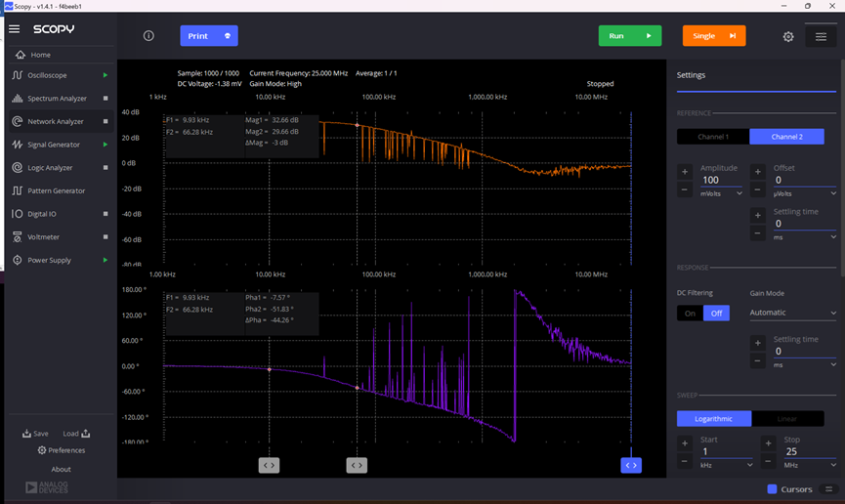Select the Pattern Generator icon
The width and height of the screenshot is (845, 504).
tap(18, 190)
